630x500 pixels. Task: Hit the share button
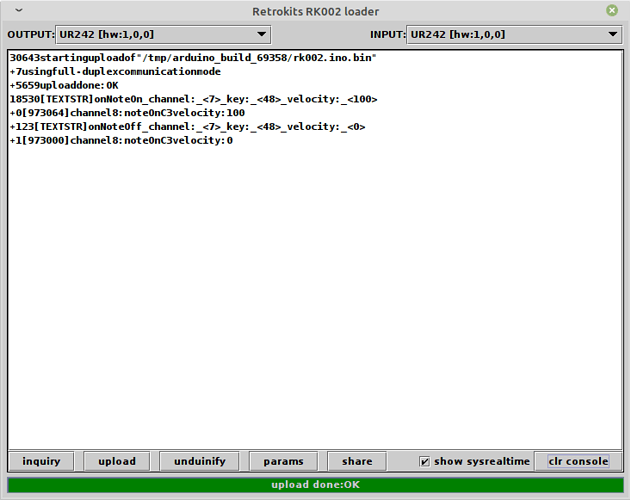(x=357, y=461)
